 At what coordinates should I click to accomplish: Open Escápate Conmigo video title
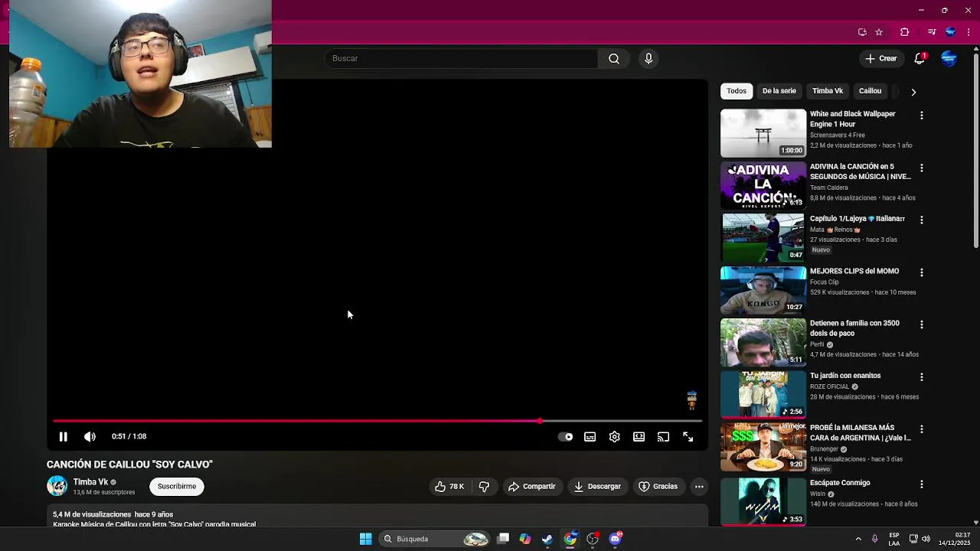pyautogui.click(x=840, y=483)
